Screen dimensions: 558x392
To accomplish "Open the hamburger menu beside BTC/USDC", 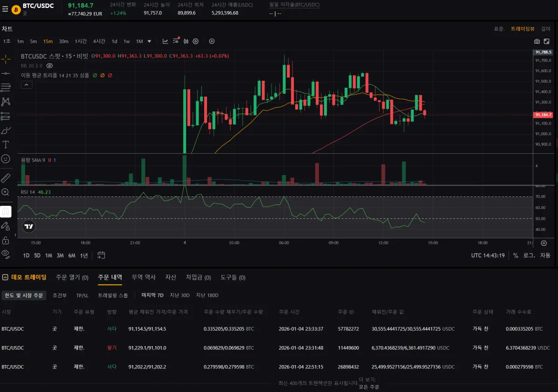I will [x=5, y=9].
